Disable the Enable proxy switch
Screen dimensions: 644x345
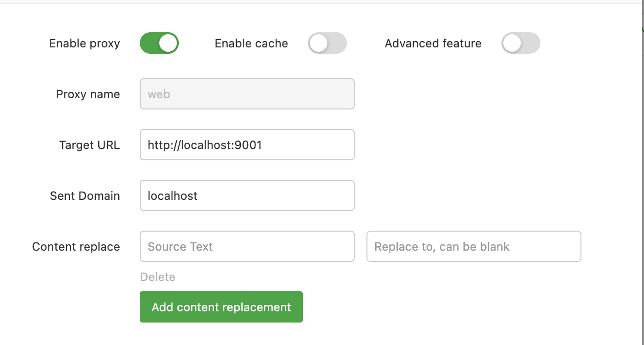(159, 43)
